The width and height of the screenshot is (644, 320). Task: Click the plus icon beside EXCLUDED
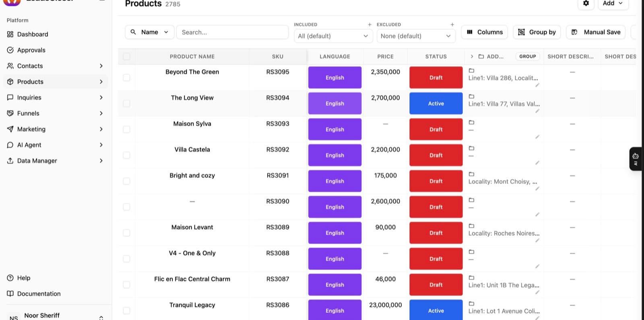[452, 25]
